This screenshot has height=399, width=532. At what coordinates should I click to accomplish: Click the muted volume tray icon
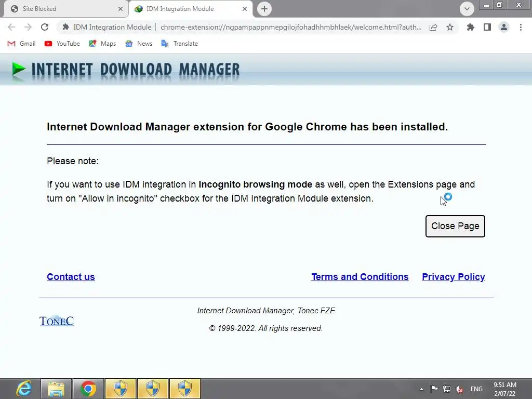coord(459,389)
